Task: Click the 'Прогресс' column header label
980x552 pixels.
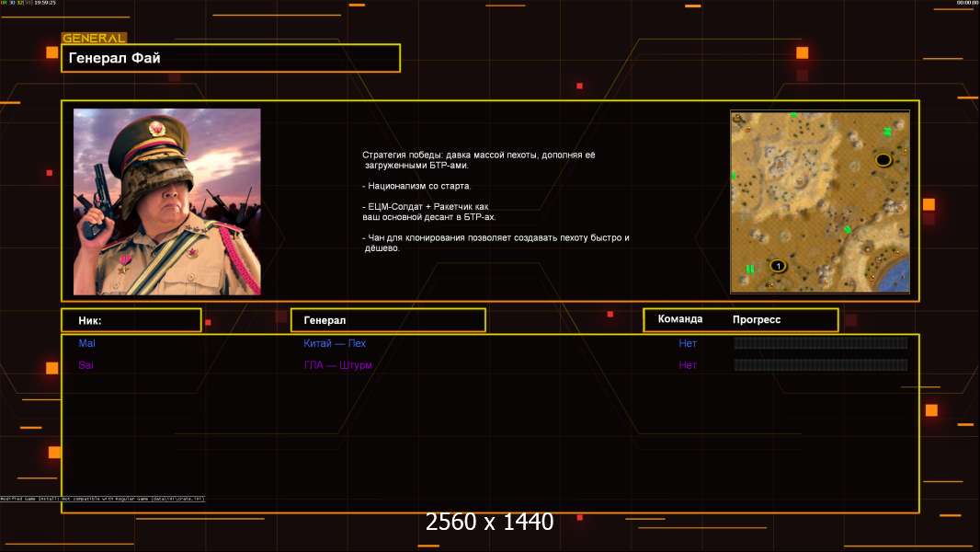Action: [x=757, y=320]
